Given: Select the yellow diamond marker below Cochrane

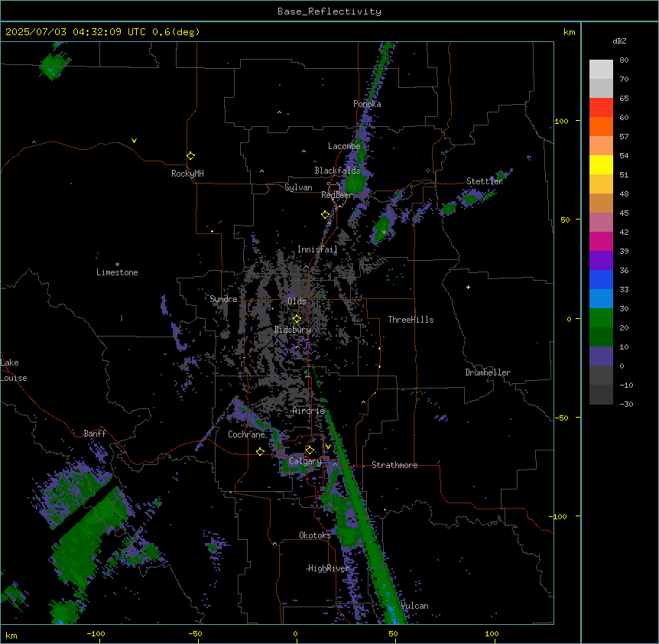Looking at the screenshot, I should (x=260, y=451).
